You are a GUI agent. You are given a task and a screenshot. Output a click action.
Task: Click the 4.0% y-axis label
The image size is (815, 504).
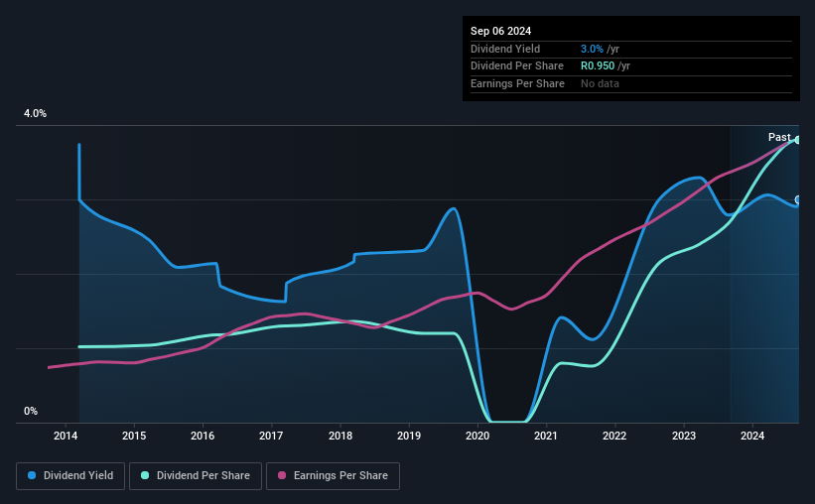tap(35, 113)
